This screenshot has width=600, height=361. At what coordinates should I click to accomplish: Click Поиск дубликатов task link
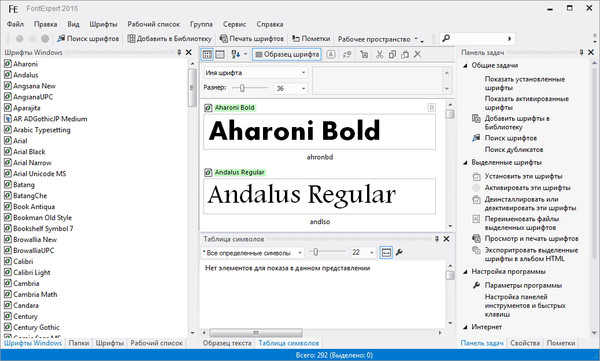coord(514,150)
